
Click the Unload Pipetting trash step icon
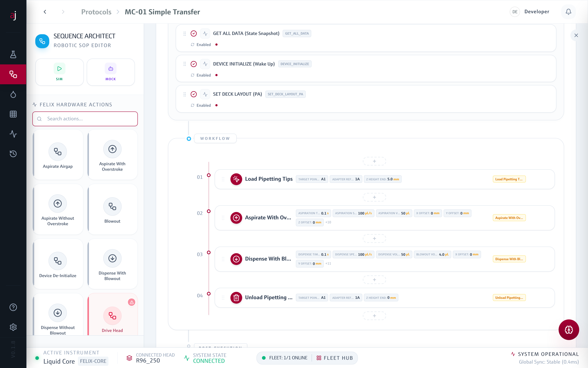[x=236, y=298]
